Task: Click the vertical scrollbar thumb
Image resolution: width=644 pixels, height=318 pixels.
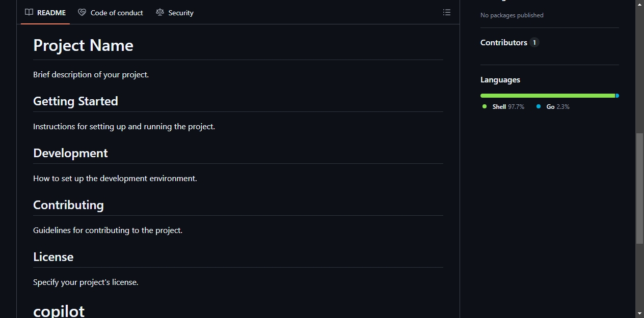Action: (639, 189)
